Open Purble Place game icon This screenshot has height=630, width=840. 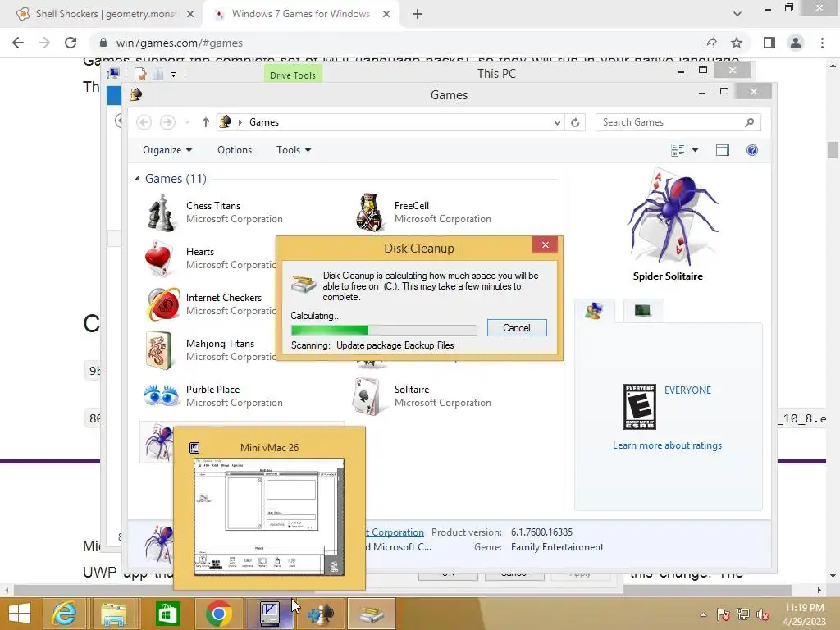pyautogui.click(x=162, y=396)
